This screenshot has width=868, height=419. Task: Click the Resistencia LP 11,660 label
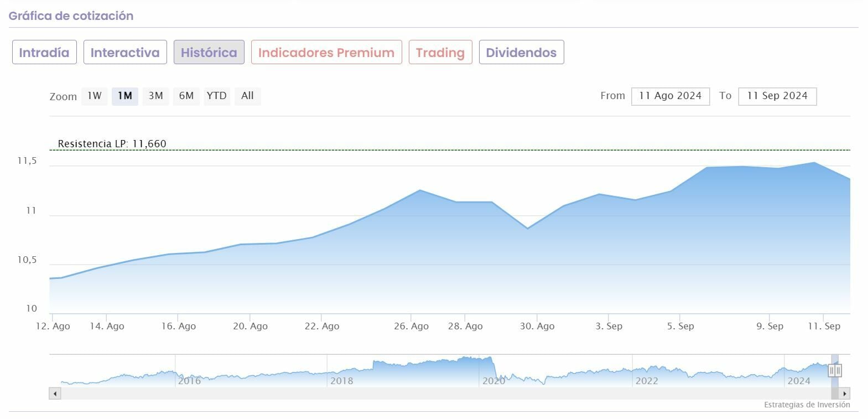point(112,144)
